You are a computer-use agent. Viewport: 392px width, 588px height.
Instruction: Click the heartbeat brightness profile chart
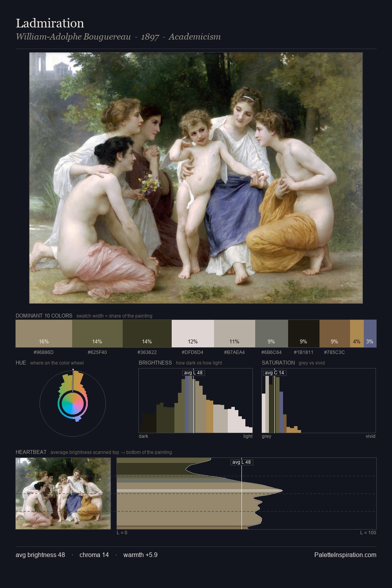pos(247,494)
